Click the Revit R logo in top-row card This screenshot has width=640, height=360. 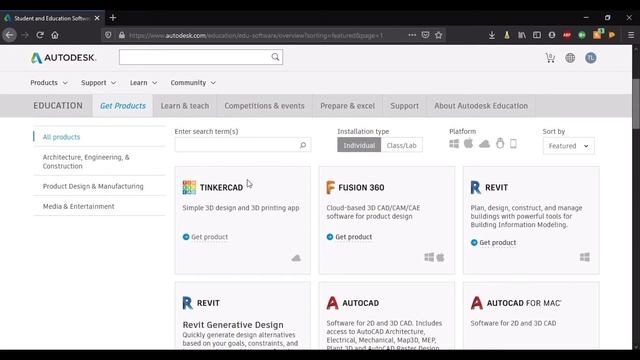(476, 187)
